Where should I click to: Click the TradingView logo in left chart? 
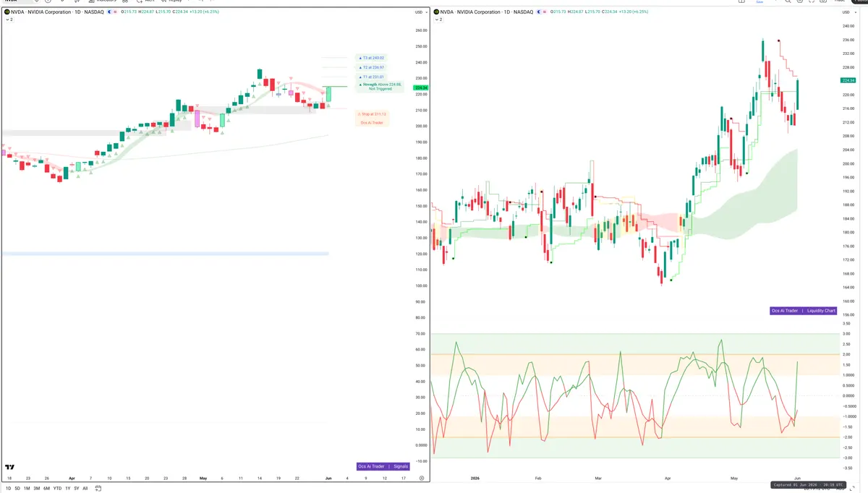[x=9, y=468]
